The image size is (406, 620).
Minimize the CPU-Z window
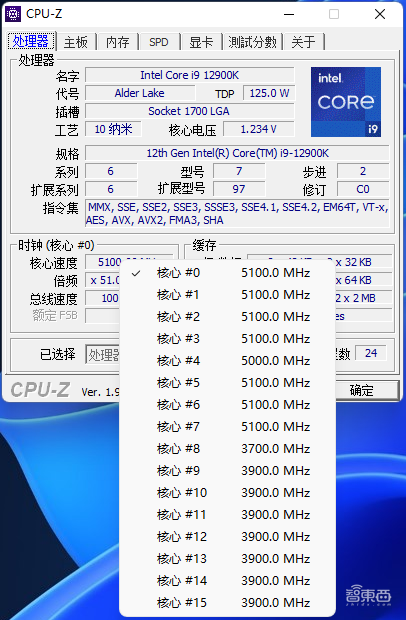coord(289,14)
